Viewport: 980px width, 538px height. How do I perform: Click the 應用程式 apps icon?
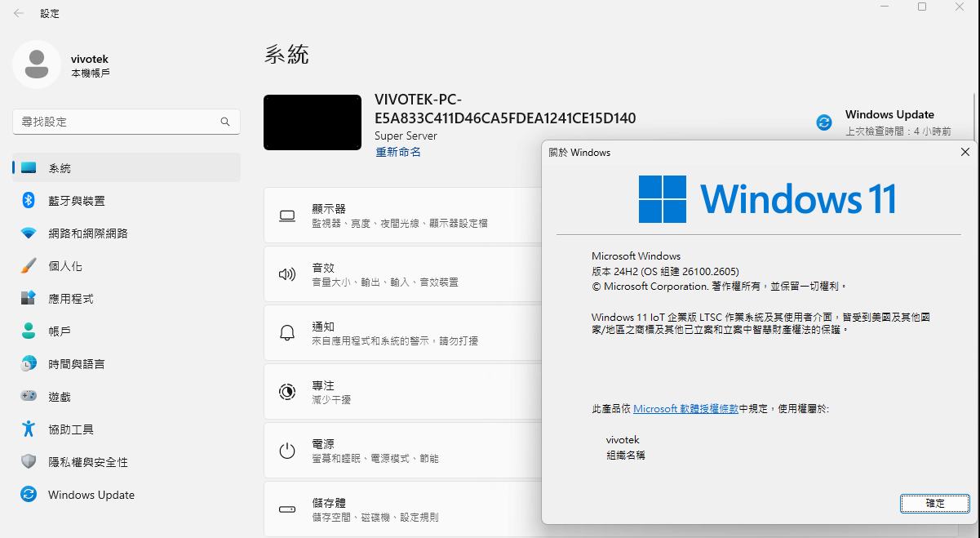29,299
